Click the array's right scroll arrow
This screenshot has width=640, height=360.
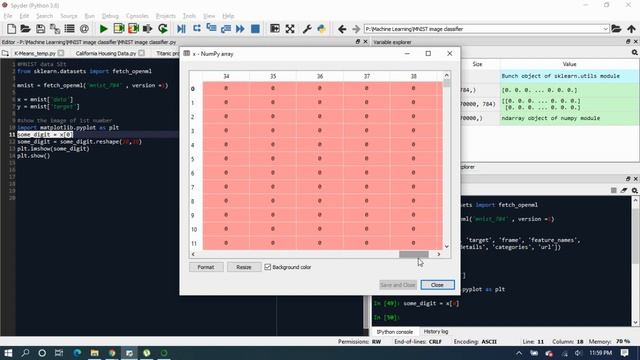point(439,254)
